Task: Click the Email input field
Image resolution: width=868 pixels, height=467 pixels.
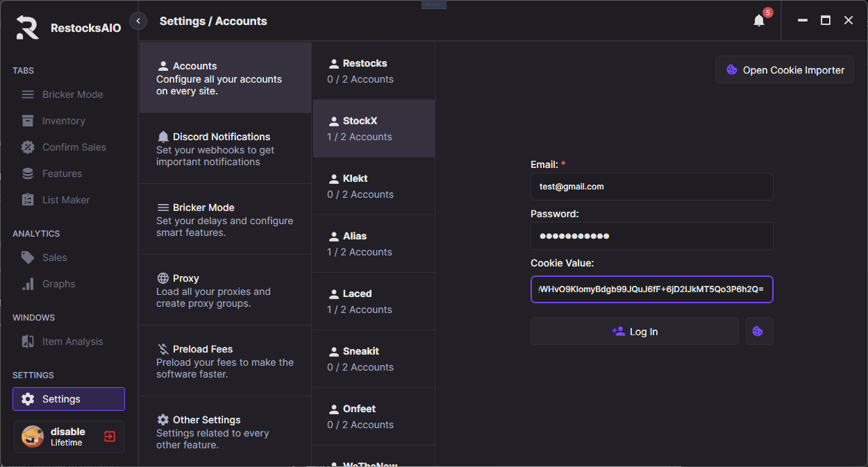Action: click(651, 187)
